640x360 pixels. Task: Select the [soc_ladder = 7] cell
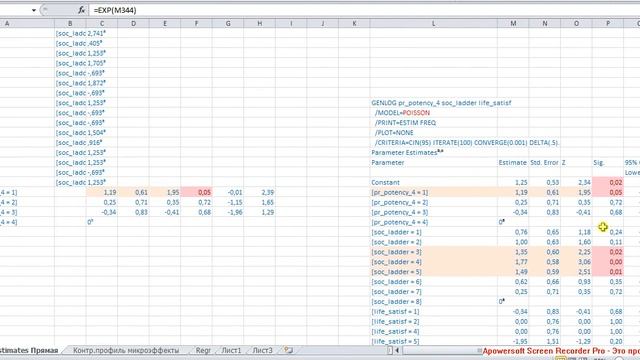point(433,291)
